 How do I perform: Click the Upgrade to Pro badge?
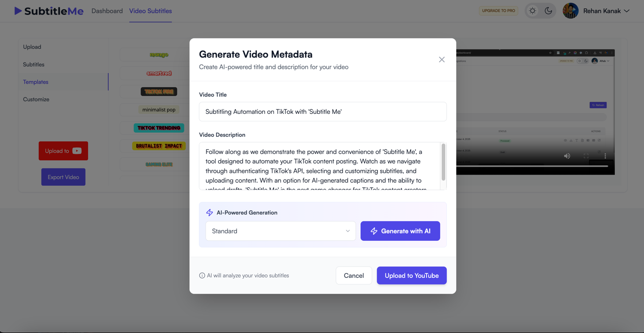pyautogui.click(x=498, y=11)
